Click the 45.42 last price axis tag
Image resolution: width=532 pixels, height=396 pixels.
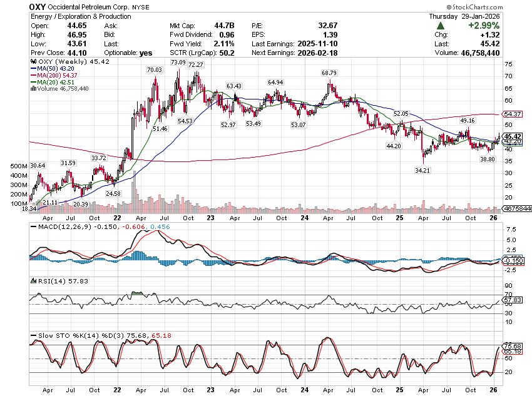tap(512, 136)
